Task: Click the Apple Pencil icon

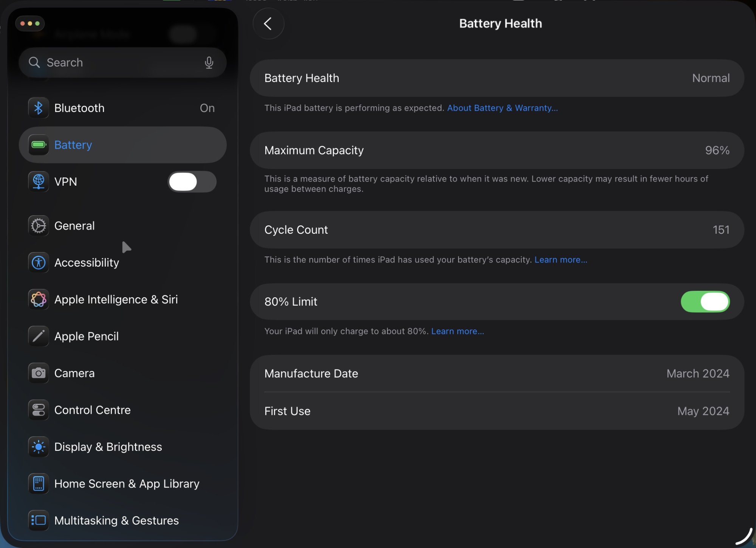Action: point(39,336)
